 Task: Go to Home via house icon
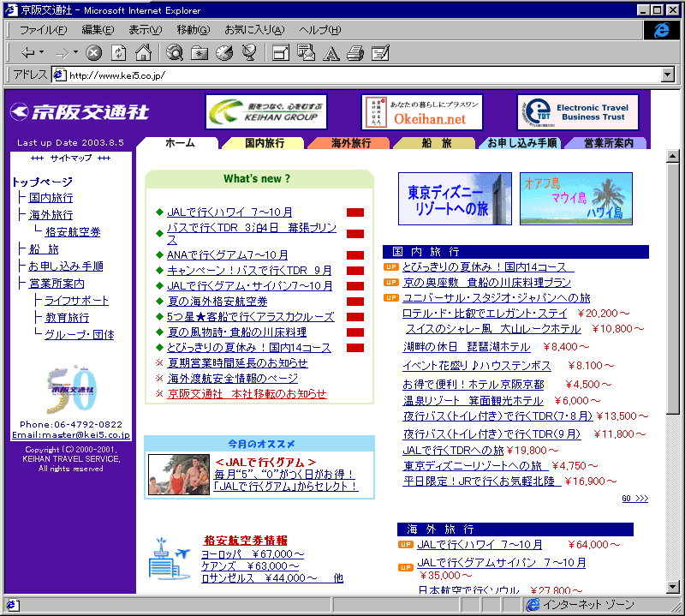pos(143,53)
